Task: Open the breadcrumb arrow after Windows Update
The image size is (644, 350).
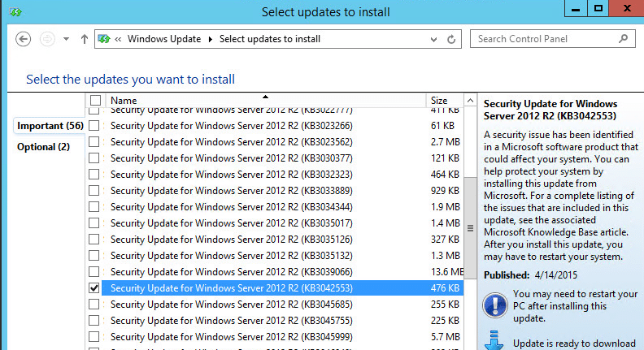Action: (x=211, y=40)
